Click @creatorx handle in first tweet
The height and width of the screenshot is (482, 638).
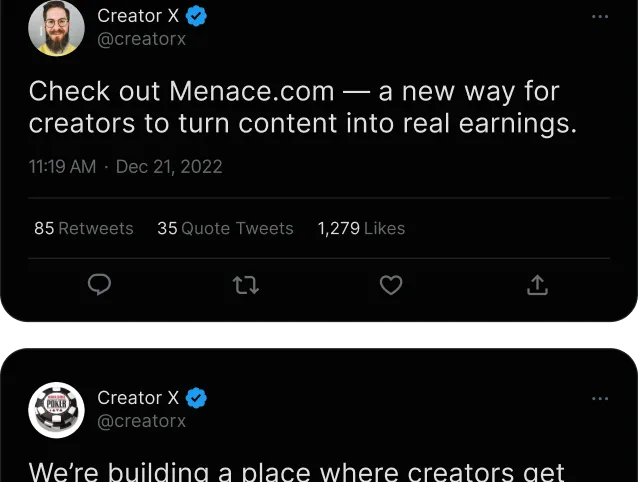pyautogui.click(x=141, y=39)
